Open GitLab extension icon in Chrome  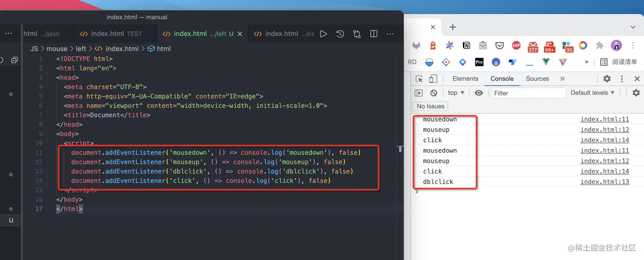[416, 45]
